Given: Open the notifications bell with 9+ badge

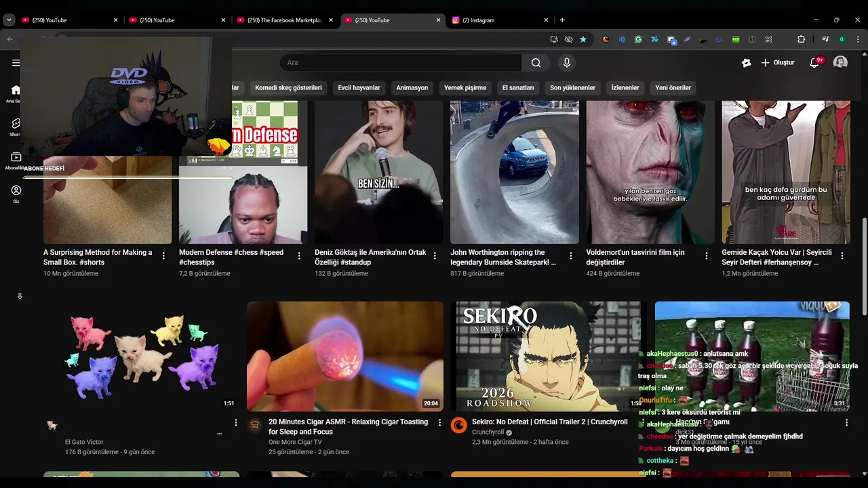Looking at the screenshot, I should pyautogui.click(x=814, y=63).
